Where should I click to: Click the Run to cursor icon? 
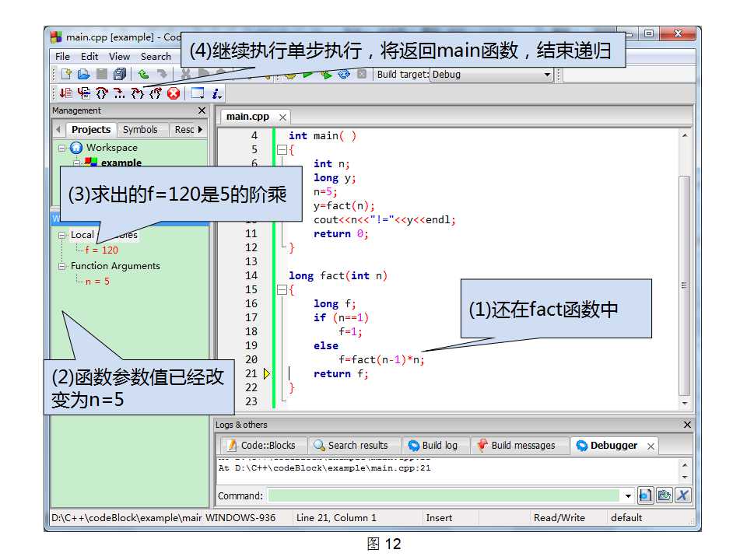coord(84,93)
